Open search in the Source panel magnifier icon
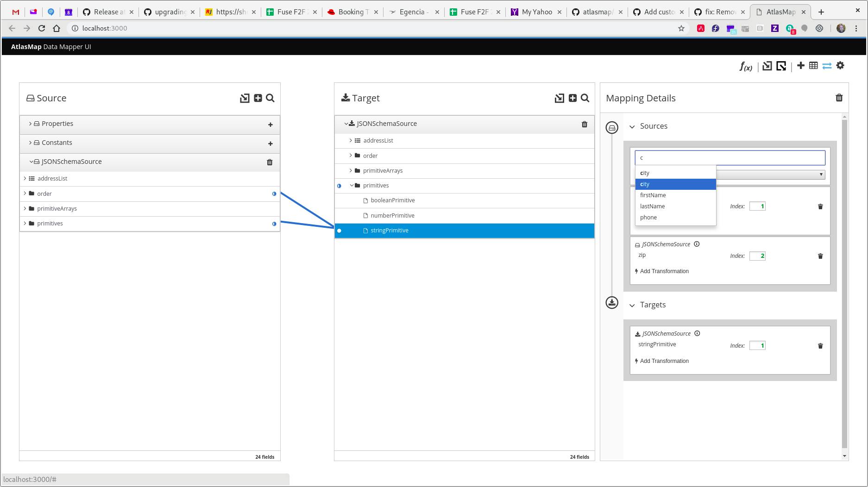The height and width of the screenshot is (487, 868). click(270, 98)
